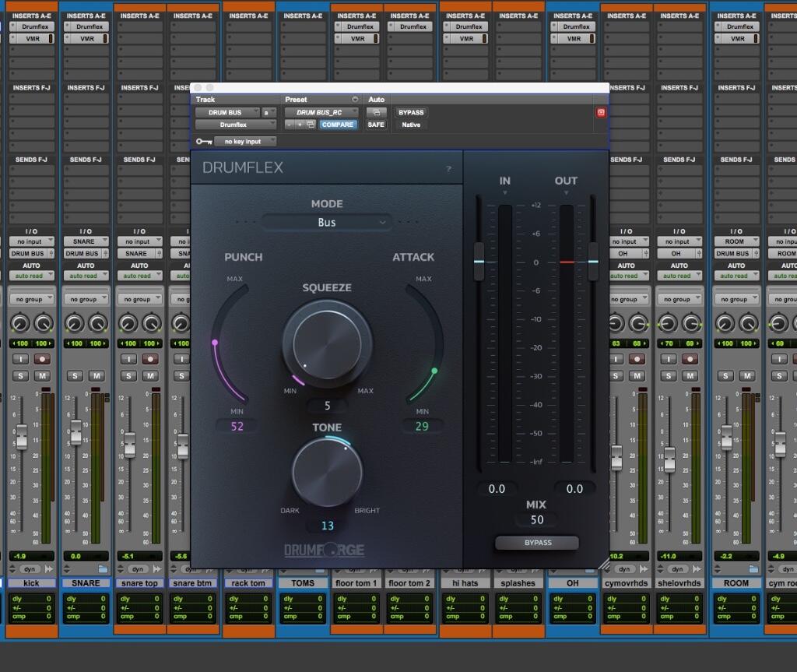Click the Drumflex help question mark
This screenshot has height=672, width=797.
click(x=449, y=168)
